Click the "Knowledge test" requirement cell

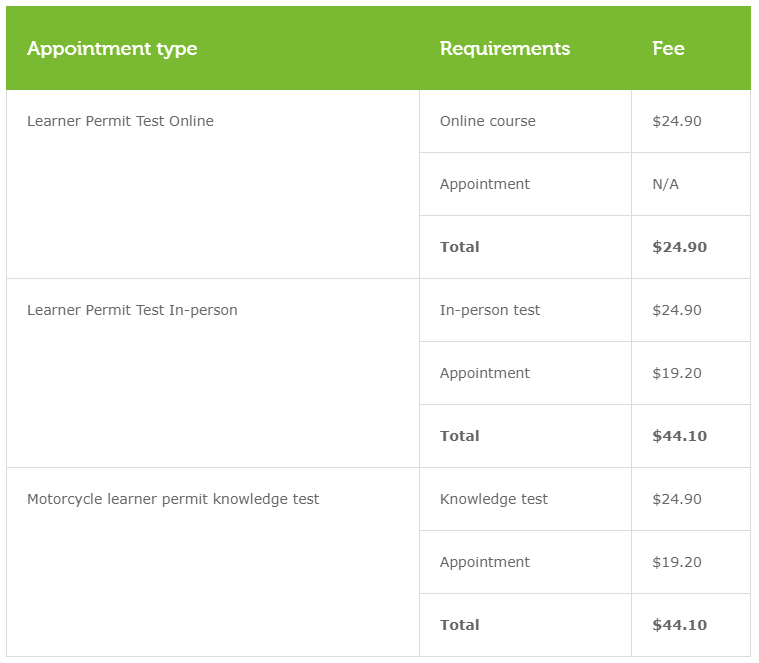(494, 499)
